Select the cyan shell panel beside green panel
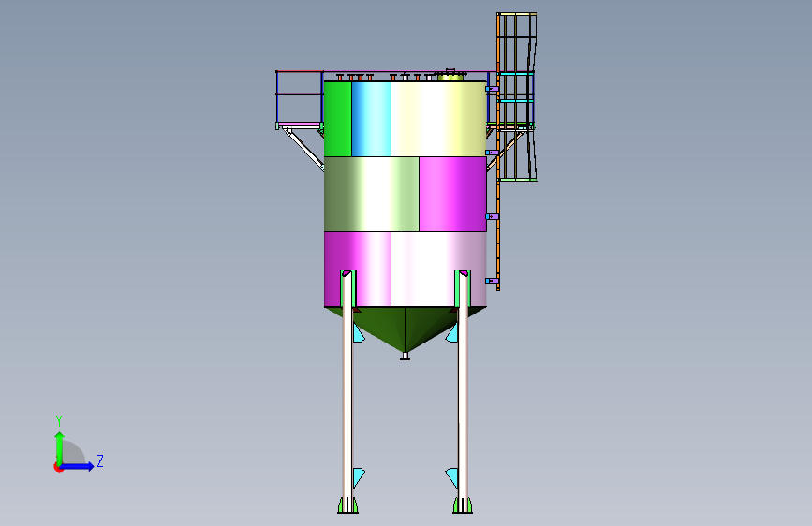The height and width of the screenshot is (526, 812). [371, 119]
